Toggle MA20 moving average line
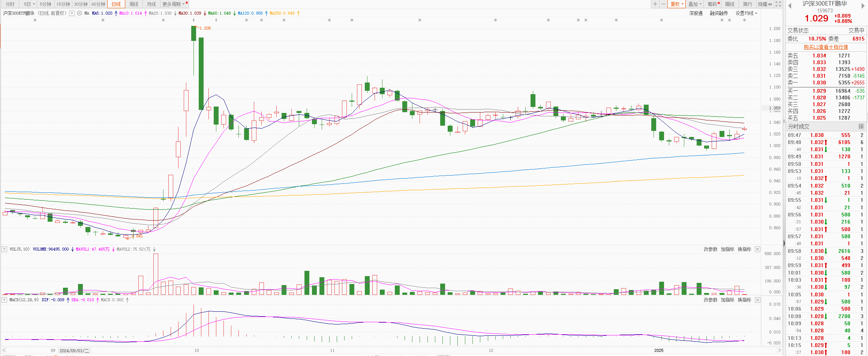This screenshot has height=356, width=868. (x=160, y=13)
